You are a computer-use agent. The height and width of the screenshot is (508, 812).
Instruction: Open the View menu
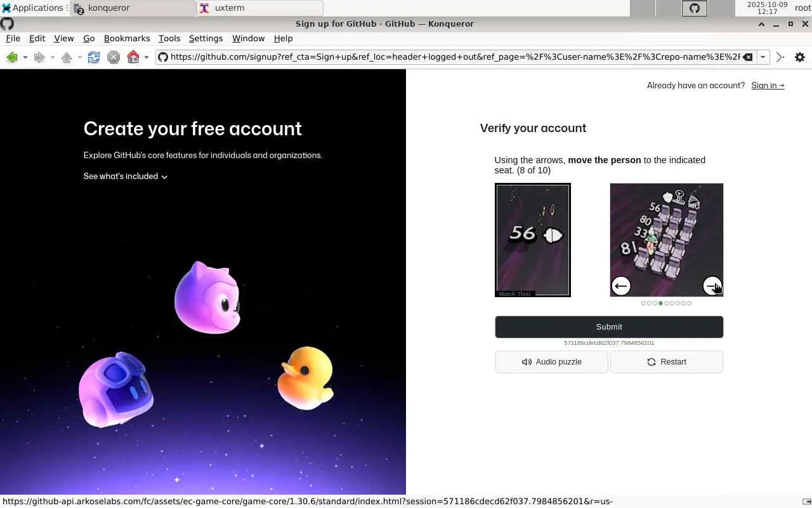(63, 39)
